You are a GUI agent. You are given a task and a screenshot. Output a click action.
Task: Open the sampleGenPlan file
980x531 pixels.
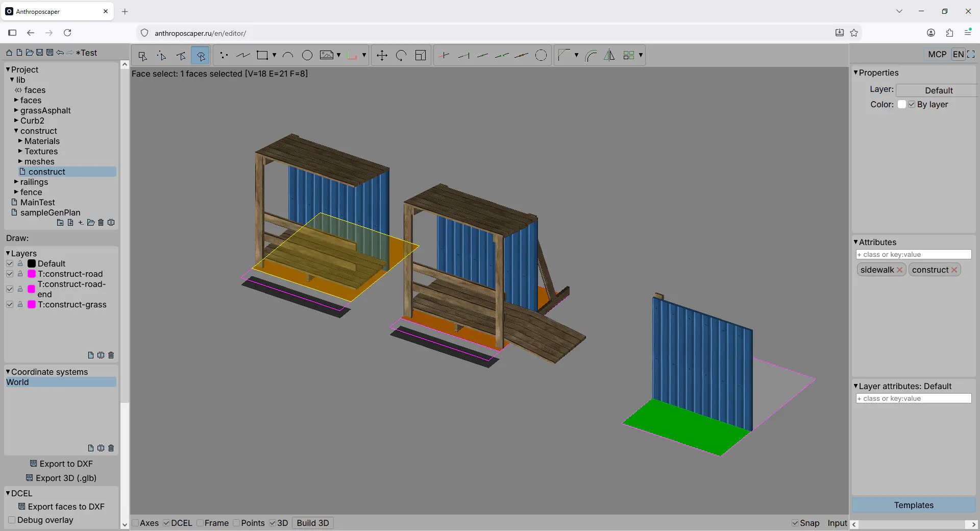(50, 212)
